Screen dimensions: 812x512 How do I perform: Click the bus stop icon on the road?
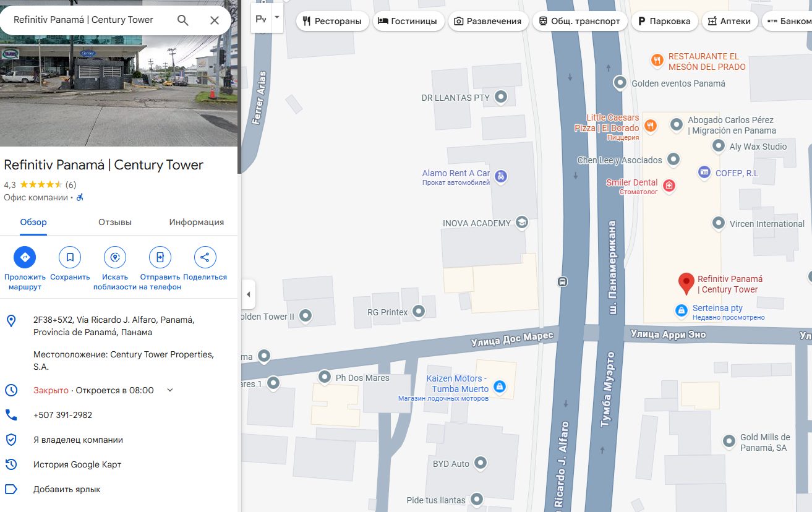(x=562, y=281)
